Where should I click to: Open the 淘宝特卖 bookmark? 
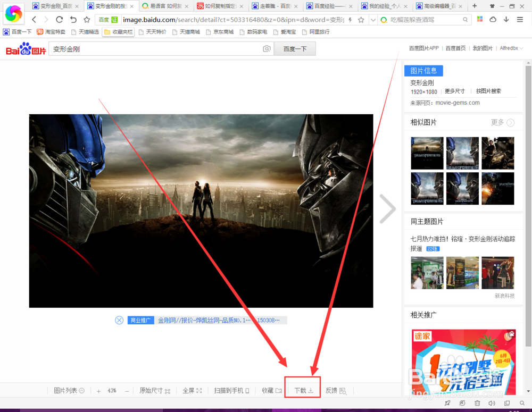click(x=51, y=32)
